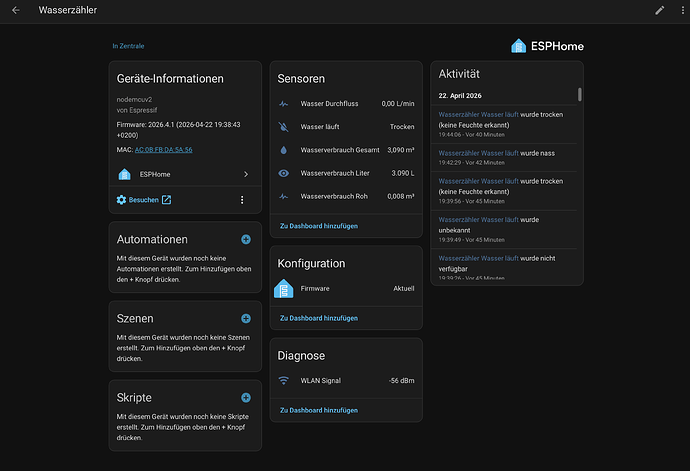690x471 pixels.
Task: Add a new scene with plus icon
Action: point(246,319)
